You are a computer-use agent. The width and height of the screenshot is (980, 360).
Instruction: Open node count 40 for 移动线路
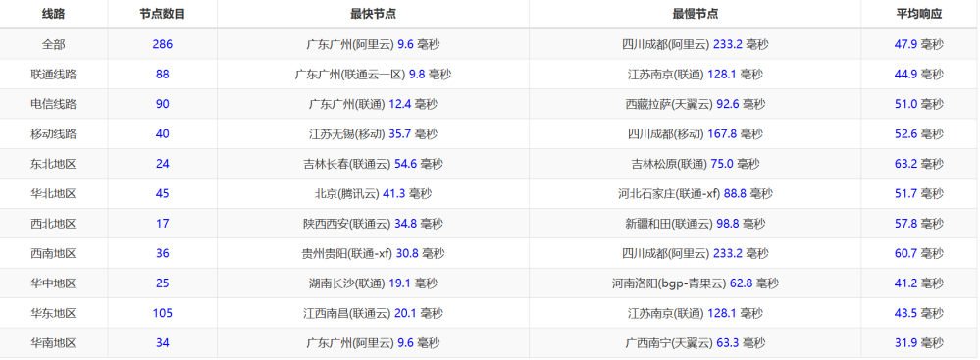point(163,133)
